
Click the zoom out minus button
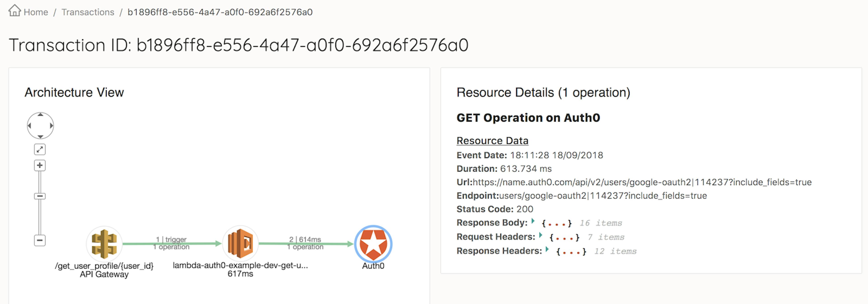tap(40, 240)
